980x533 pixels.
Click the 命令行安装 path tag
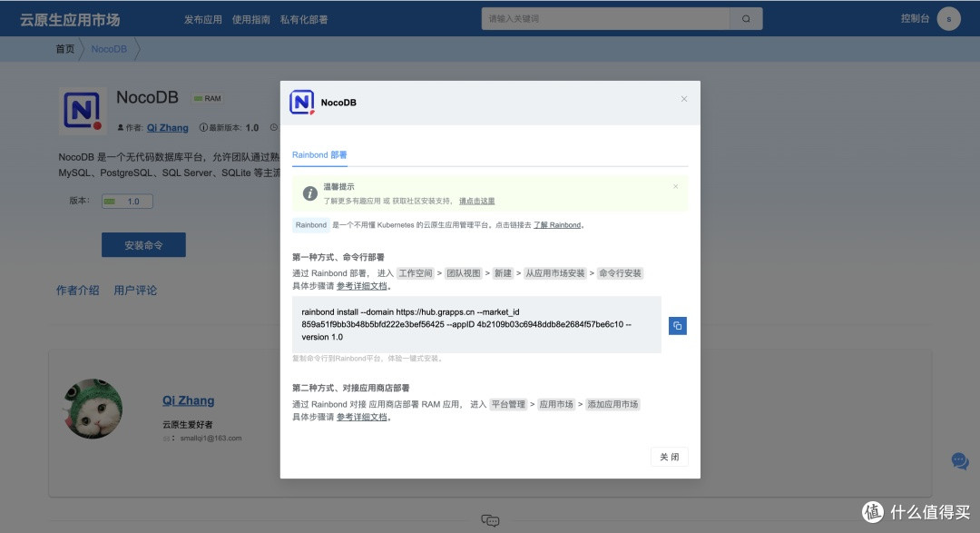pos(620,273)
